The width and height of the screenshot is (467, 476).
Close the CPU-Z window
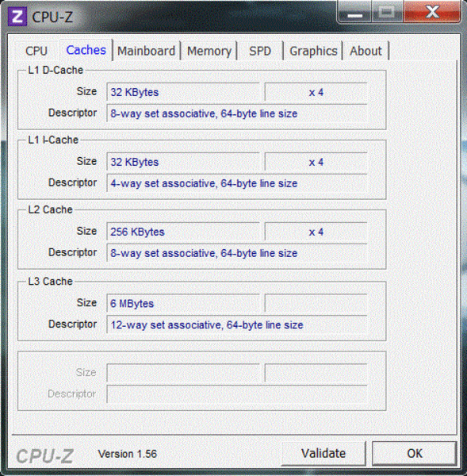[x=432, y=13]
